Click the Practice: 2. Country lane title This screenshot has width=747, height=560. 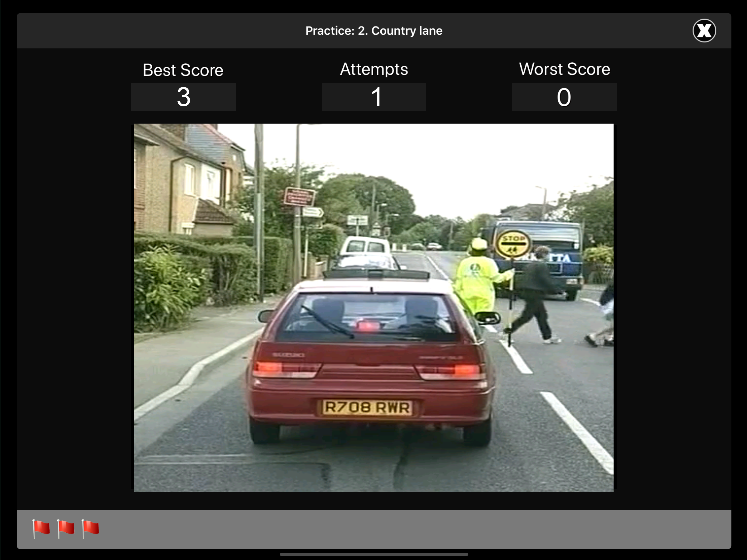coord(374,31)
